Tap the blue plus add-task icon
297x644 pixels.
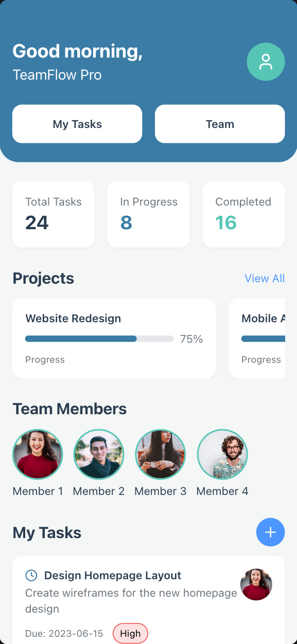tap(271, 532)
